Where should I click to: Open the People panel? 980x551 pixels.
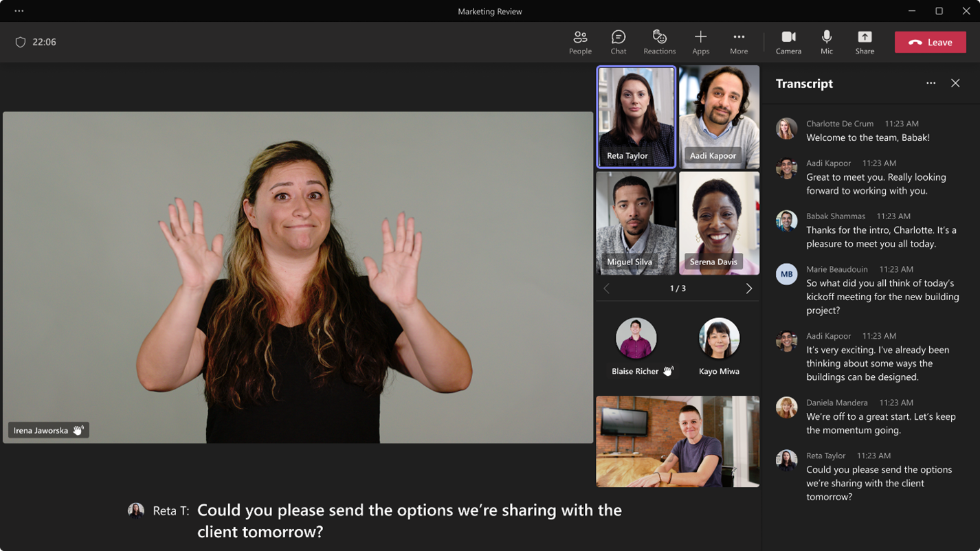[x=580, y=42]
